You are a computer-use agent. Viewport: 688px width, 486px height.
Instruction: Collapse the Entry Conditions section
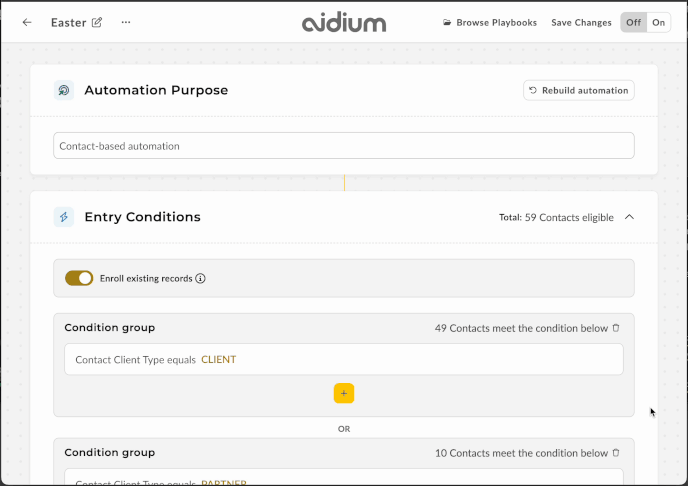[x=629, y=217]
